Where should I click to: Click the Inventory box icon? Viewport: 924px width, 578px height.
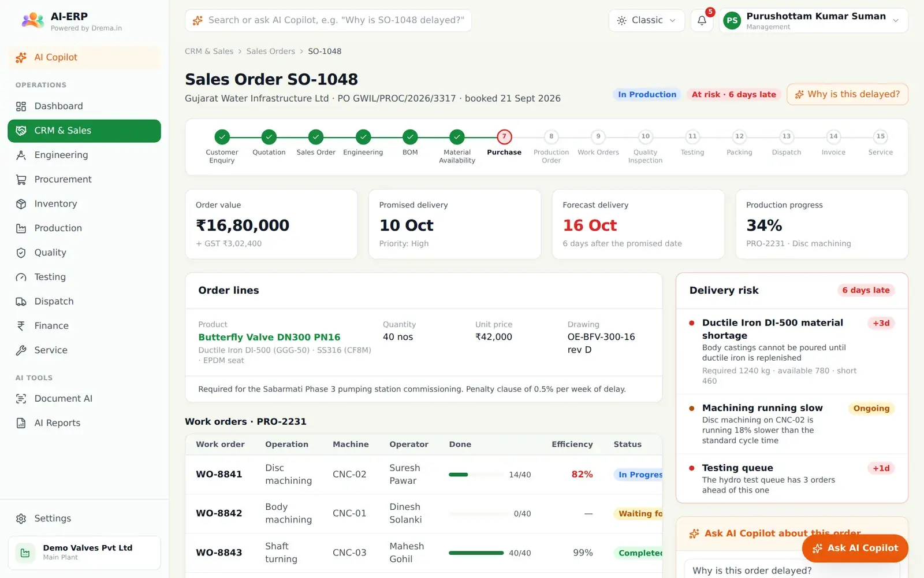click(21, 204)
